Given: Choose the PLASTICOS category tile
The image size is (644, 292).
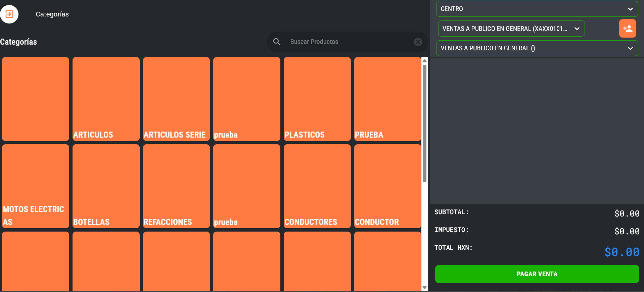Looking at the screenshot, I should point(317,99).
